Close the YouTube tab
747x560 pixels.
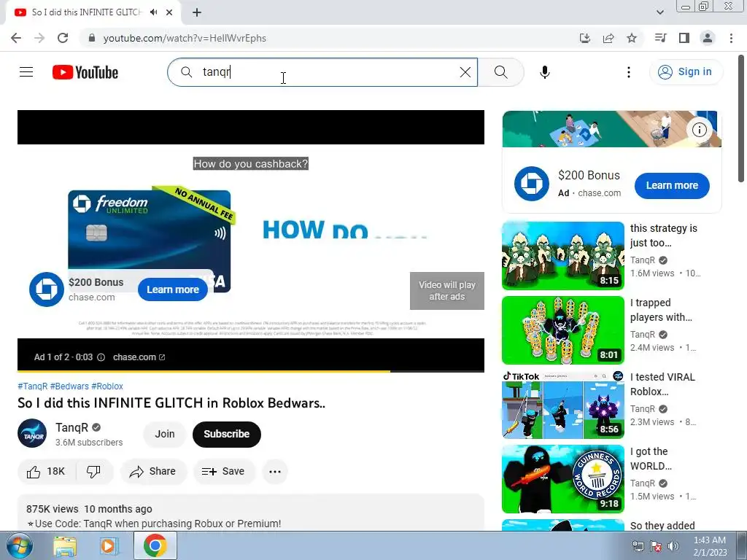(x=169, y=12)
